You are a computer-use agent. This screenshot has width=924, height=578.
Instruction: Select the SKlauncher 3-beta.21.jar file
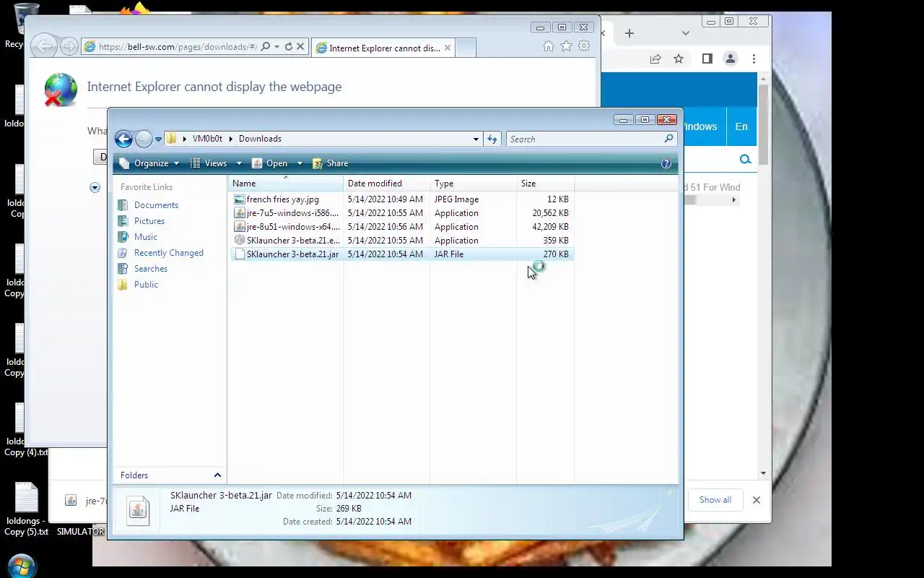coord(401,254)
